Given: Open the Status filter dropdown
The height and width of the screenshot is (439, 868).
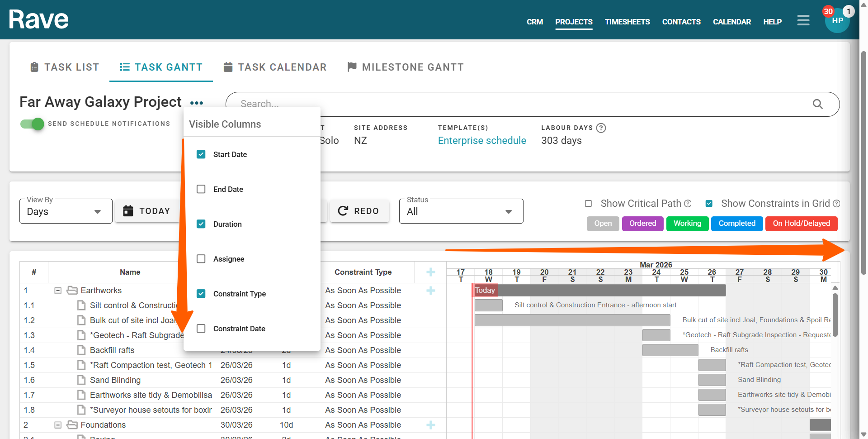Looking at the screenshot, I should point(461,211).
